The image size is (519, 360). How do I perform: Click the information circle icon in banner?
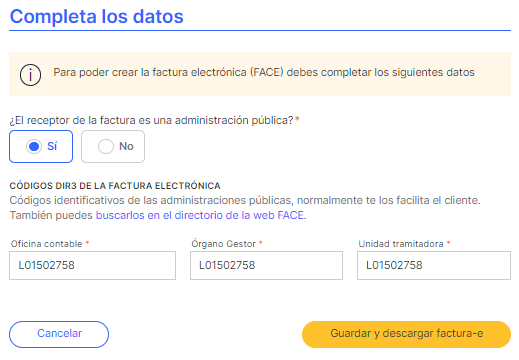click(x=30, y=75)
